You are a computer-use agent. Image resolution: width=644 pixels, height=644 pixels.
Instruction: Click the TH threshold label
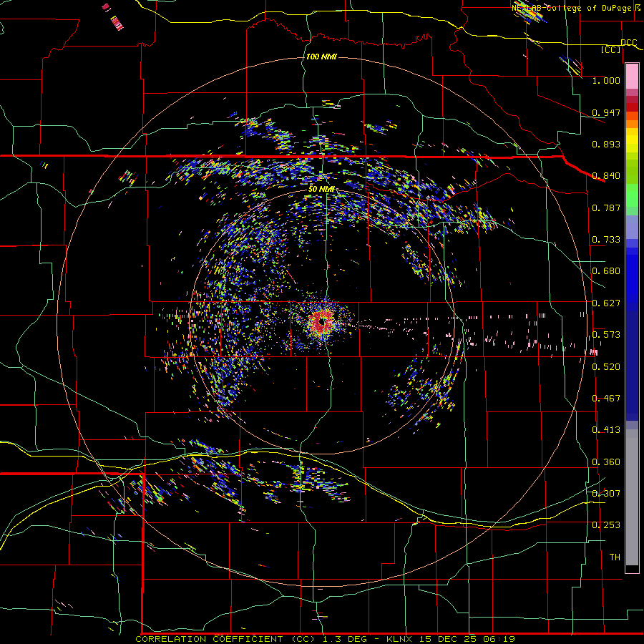click(615, 557)
